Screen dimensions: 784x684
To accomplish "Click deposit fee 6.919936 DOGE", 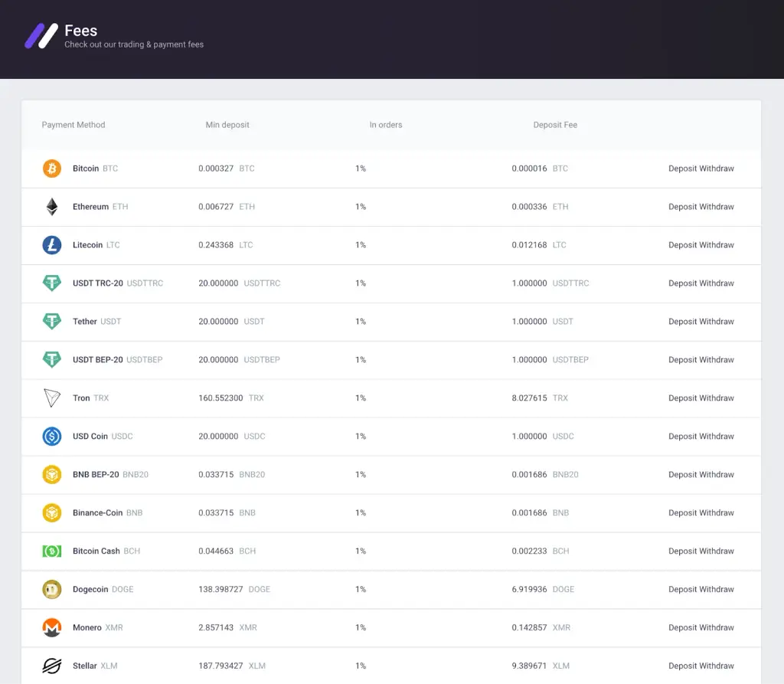I will tap(543, 590).
